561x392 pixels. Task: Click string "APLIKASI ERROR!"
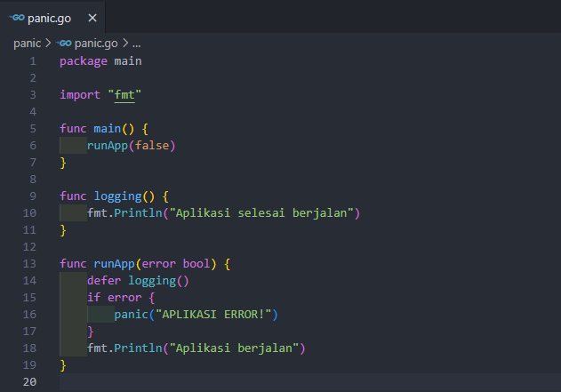213,315
